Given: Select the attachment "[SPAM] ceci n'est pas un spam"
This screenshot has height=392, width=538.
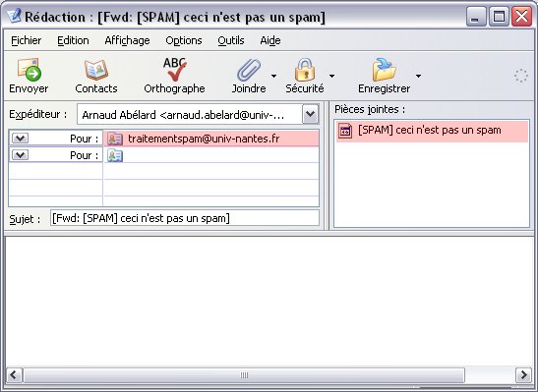Looking at the screenshot, I should coord(432,131).
